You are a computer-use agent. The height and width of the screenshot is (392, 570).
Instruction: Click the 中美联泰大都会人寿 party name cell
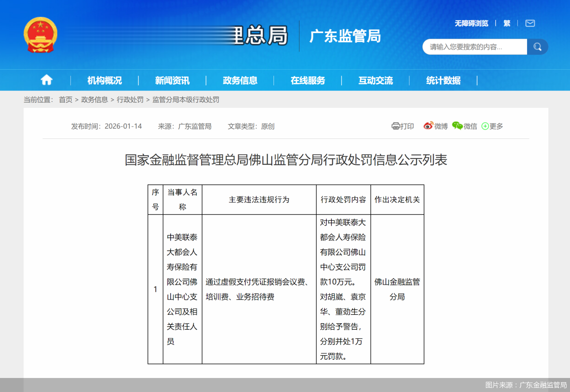pyautogui.click(x=182, y=289)
